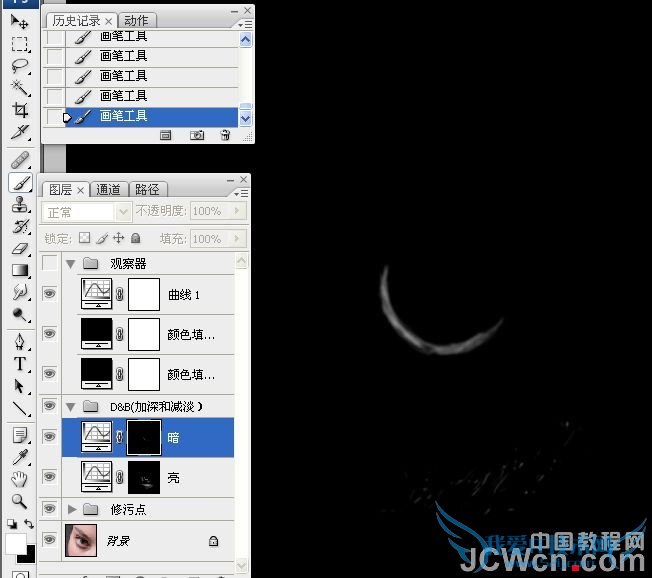Image resolution: width=652 pixels, height=578 pixels.
Task: Toggle lock position
Action: (119, 238)
